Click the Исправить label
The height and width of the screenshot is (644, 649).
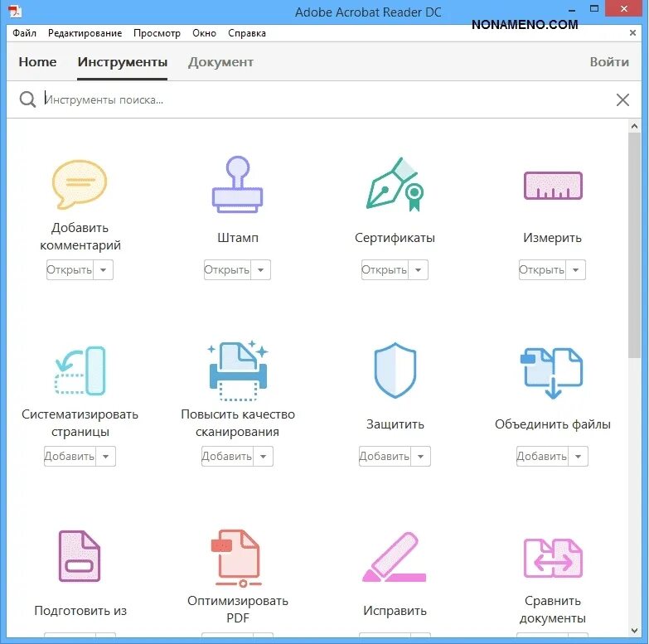[x=395, y=611]
